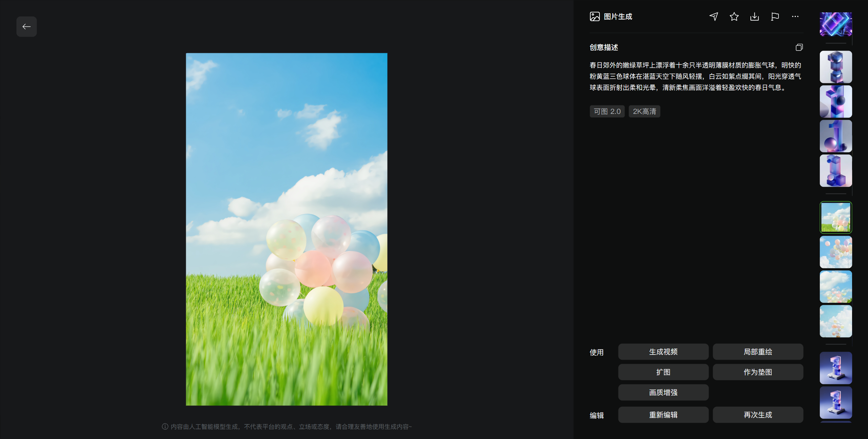Screen dimensions: 868x439
Task: Click the info icon beside the disclaimer
Action: click(x=165, y=426)
